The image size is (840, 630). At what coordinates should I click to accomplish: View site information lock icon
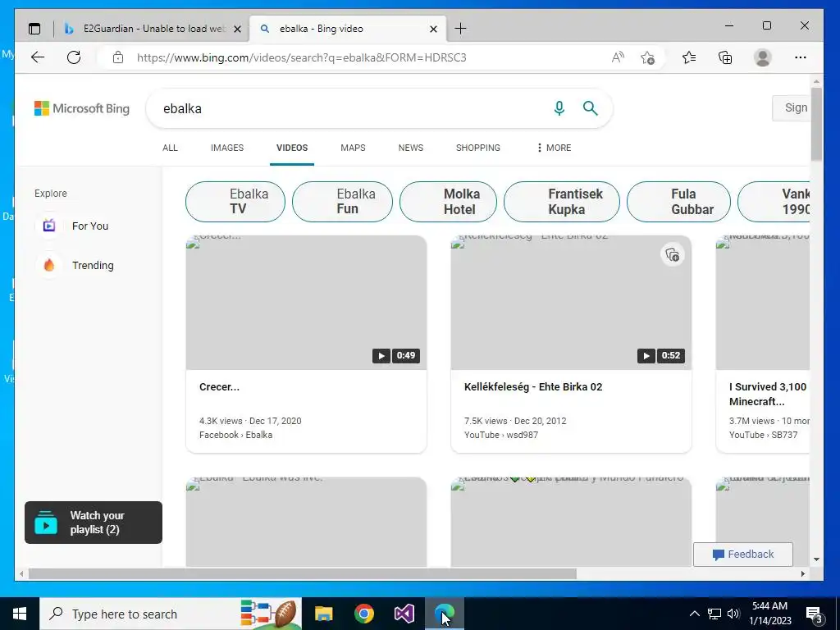pyautogui.click(x=118, y=57)
